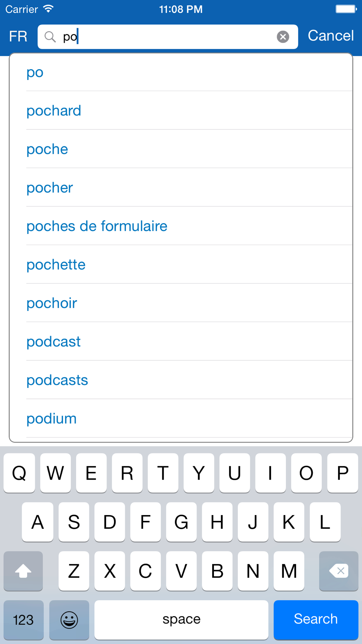
Task: Tap the magnifying glass search icon
Action: (x=50, y=37)
